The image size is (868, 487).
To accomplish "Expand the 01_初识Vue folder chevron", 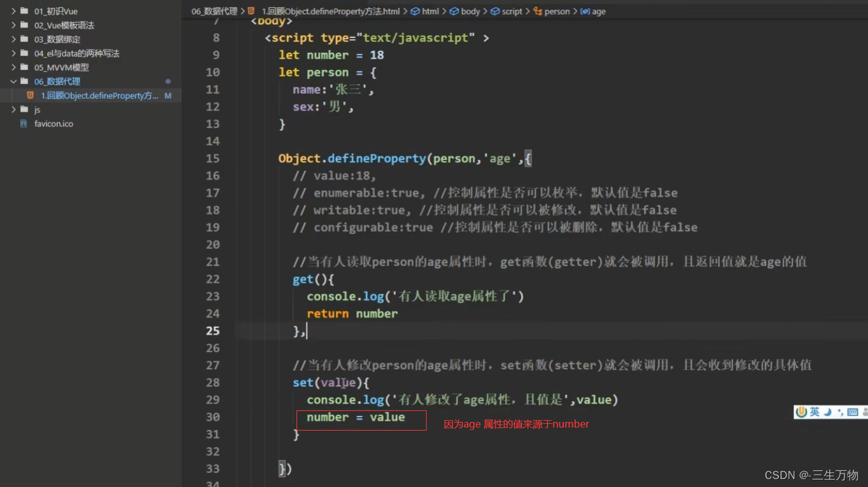I will click(x=14, y=11).
